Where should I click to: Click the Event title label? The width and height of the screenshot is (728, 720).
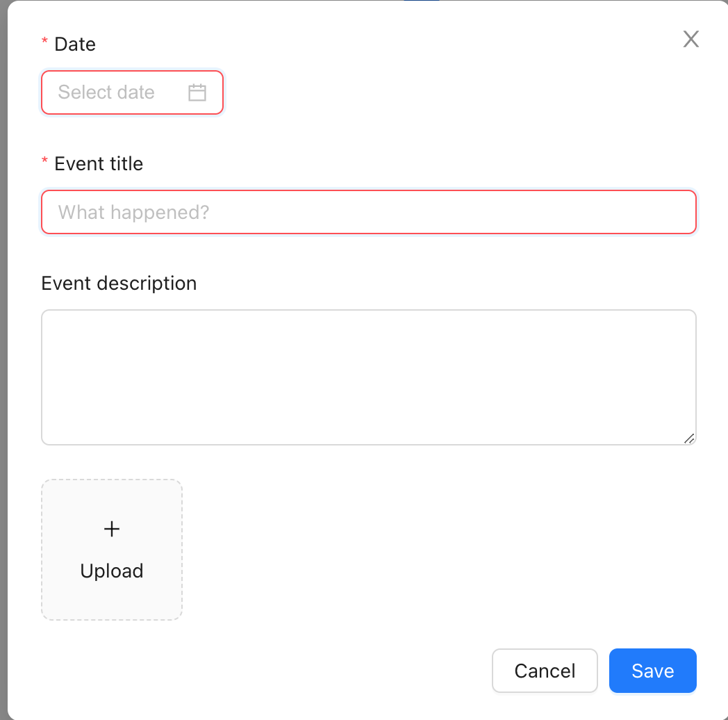99,163
